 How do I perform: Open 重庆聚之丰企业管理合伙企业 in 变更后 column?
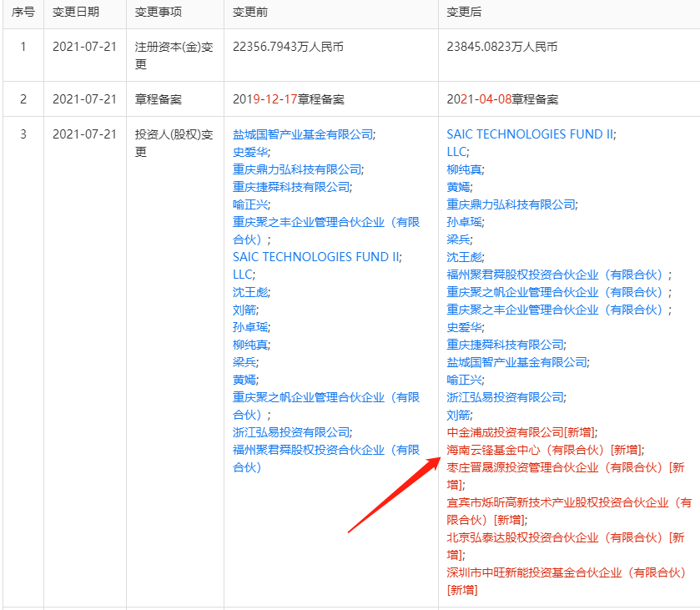coord(557,310)
